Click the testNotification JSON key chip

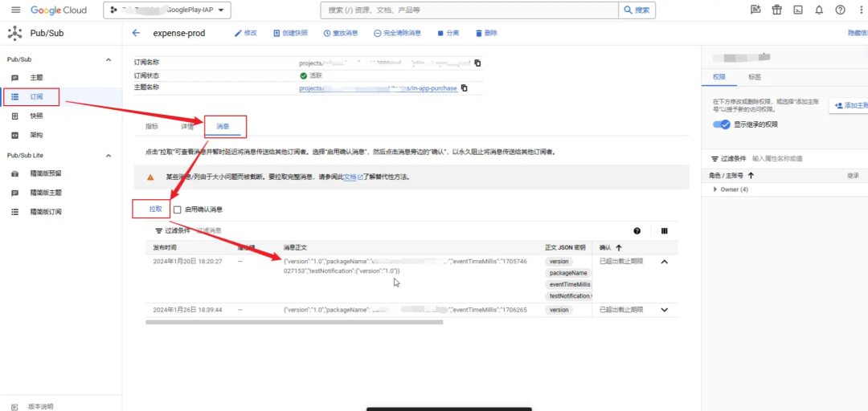pyautogui.click(x=568, y=296)
